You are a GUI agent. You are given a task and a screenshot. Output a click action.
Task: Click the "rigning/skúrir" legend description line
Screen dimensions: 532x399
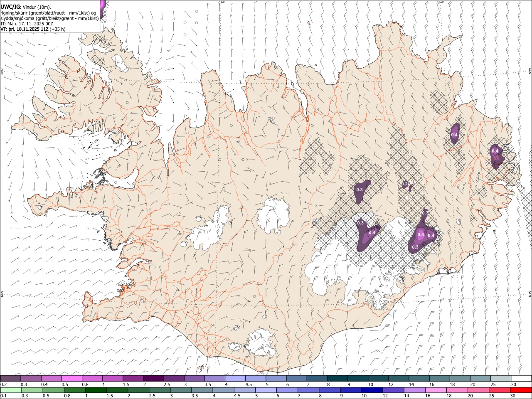coord(48,12)
